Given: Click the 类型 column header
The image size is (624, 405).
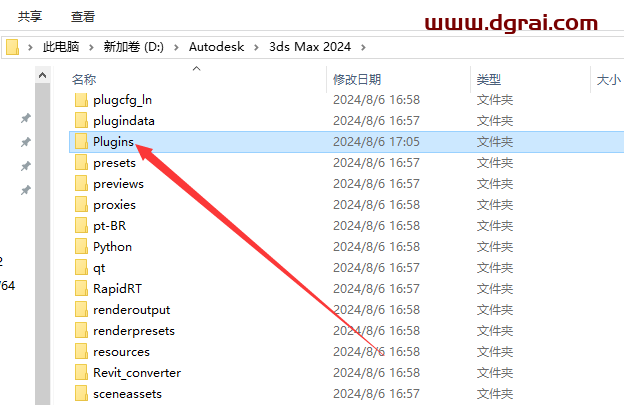Looking at the screenshot, I should 489,79.
